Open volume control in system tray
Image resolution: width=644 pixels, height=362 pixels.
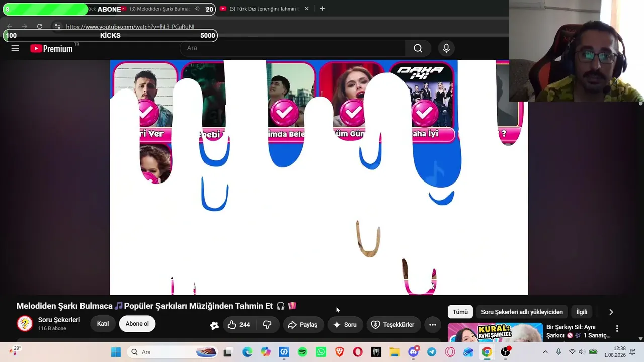[581, 352]
